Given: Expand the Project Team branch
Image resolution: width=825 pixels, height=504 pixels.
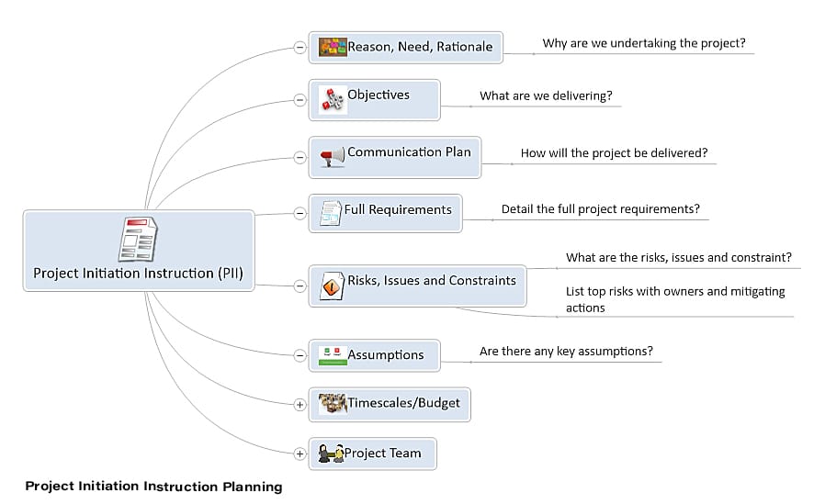Looking at the screenshot, I should 299,454.
